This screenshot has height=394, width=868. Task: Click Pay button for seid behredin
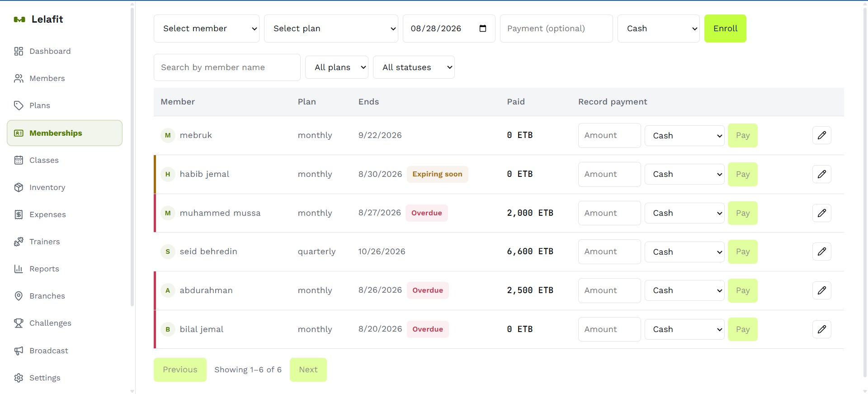click(743, 252)
